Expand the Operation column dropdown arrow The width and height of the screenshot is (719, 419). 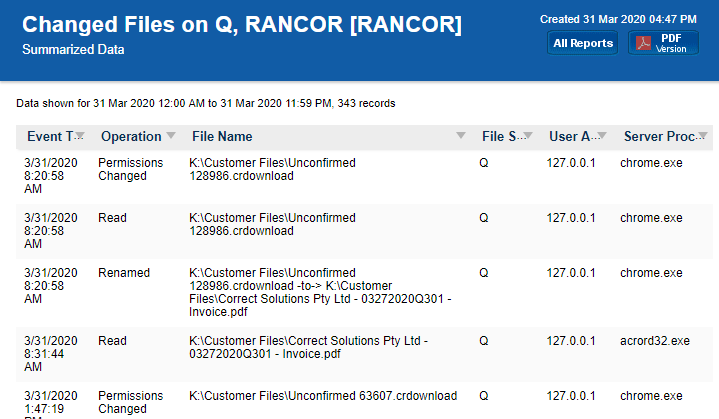(x=171, y=136)
